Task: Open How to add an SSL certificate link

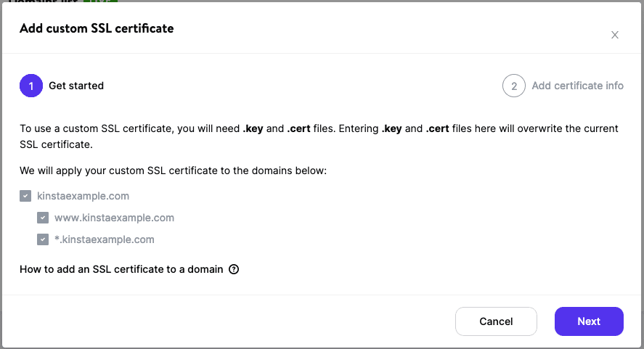Action: 121,269
